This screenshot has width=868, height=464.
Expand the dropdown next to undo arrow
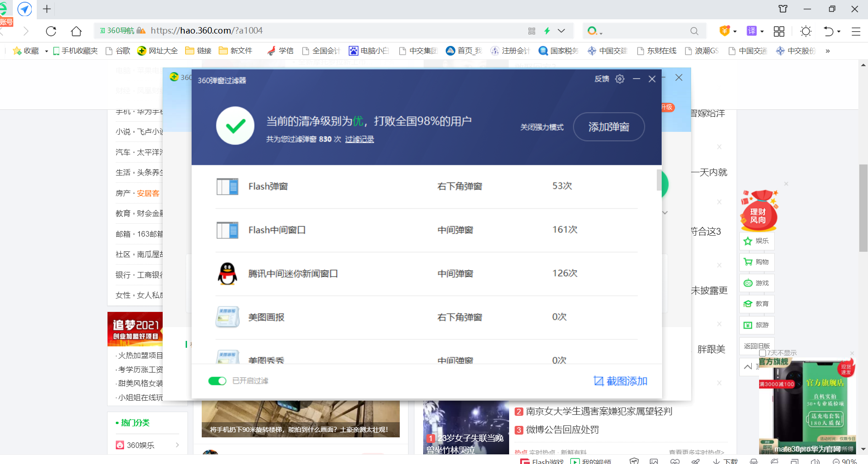pyautogui.click(x=839, y=31)
